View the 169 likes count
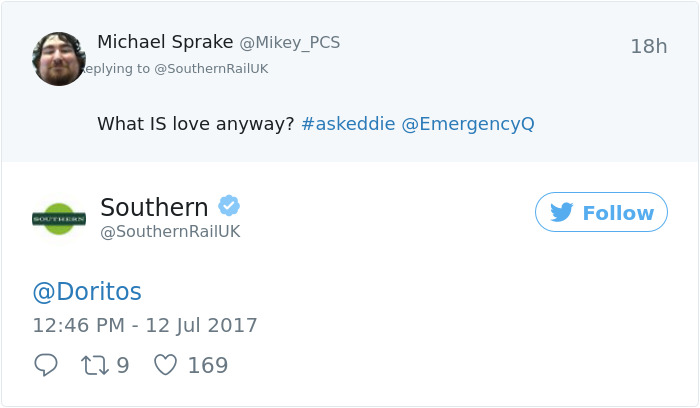 208,365
